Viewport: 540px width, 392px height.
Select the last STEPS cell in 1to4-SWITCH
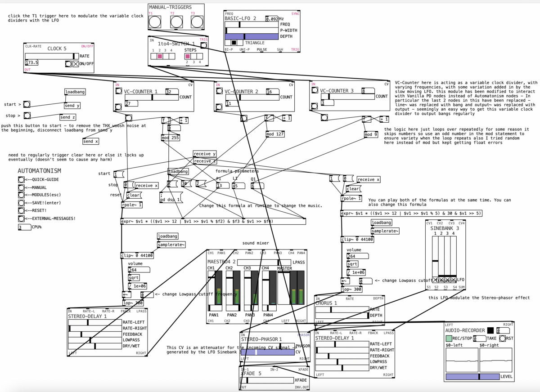(x=200, y=56)
